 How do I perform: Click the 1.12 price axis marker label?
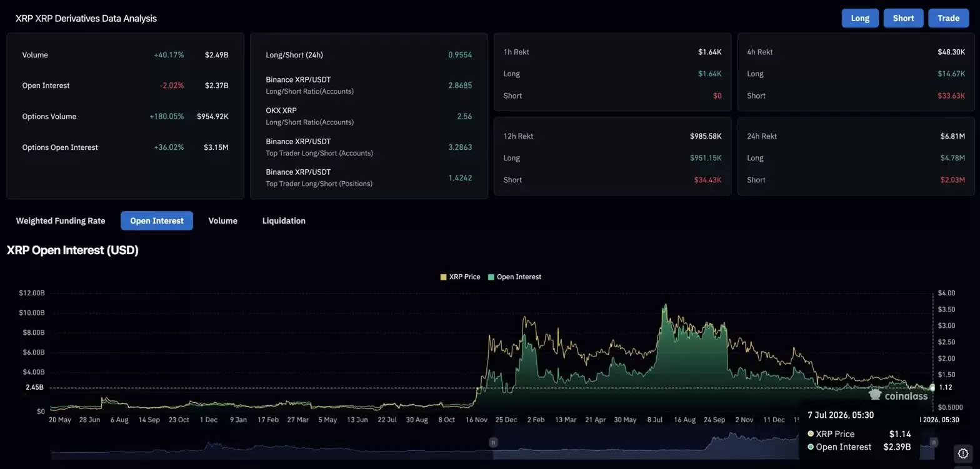[946, 387]
